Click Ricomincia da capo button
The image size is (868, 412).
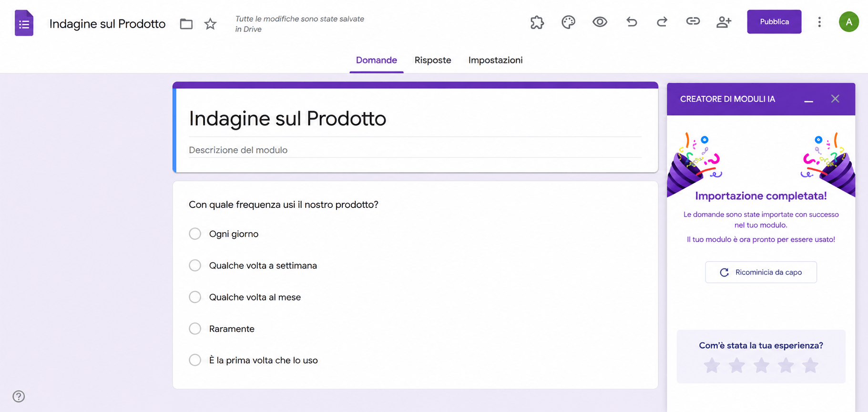coord(761,272)
